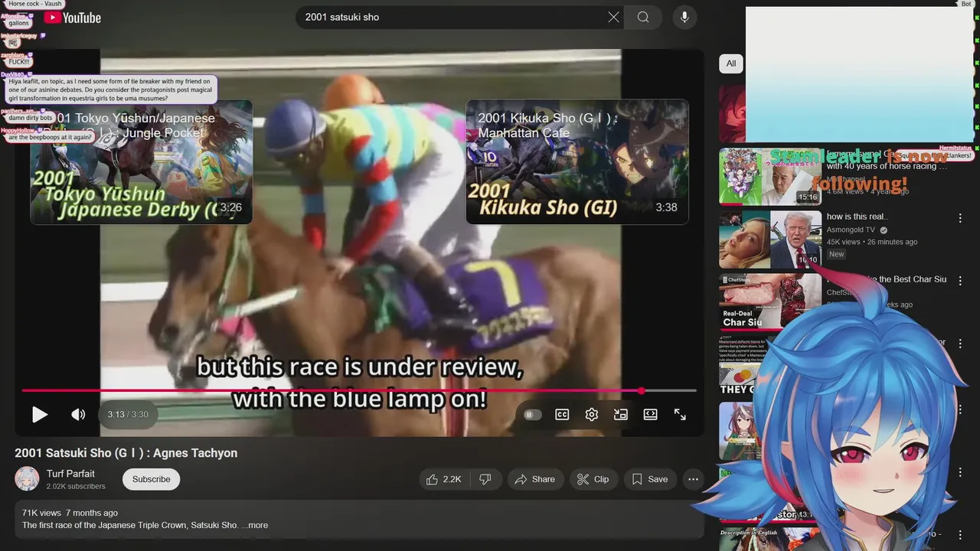
Task: Play the paused video
Action: click(x=40, y=415)
